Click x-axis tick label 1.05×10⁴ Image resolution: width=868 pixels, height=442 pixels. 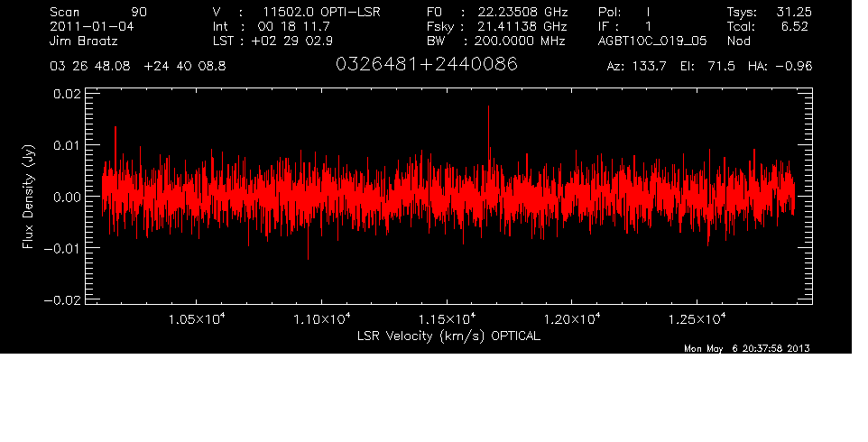click(197, 319)
